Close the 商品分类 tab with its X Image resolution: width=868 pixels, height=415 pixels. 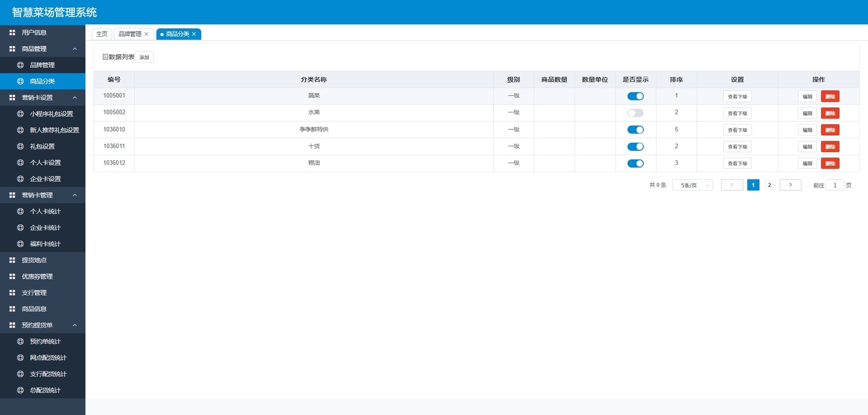[x=194, y=34]
